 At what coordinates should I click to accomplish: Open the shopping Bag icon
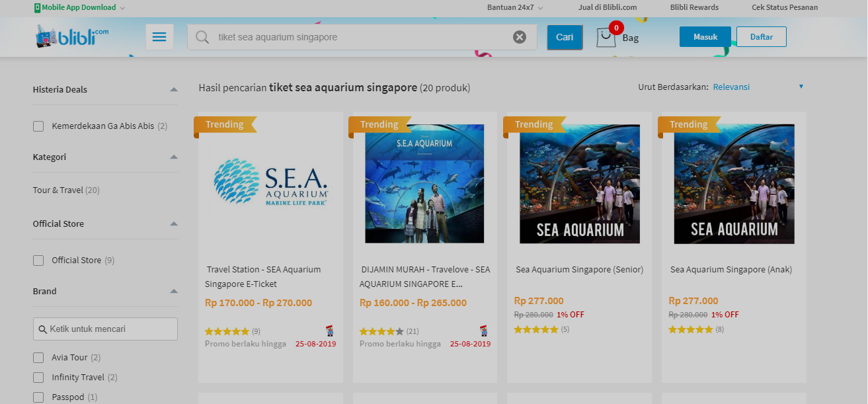(606, 37)
